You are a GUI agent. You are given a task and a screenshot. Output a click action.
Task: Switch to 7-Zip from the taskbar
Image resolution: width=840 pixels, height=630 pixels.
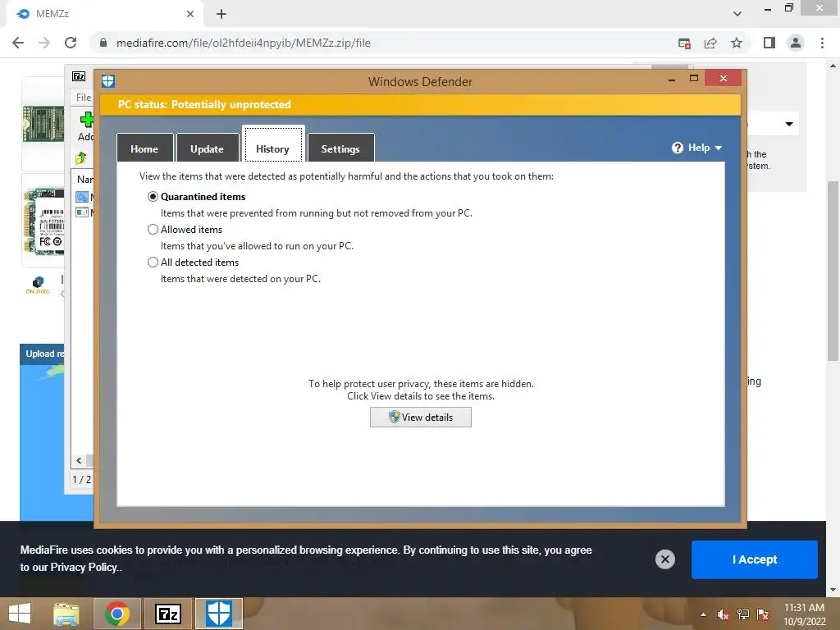[x=168, y=614]
